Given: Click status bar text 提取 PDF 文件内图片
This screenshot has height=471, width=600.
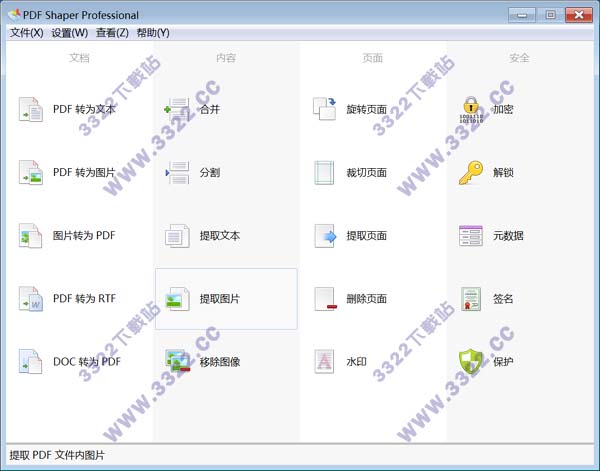Looking at the screenshot, I should point(57,455).
